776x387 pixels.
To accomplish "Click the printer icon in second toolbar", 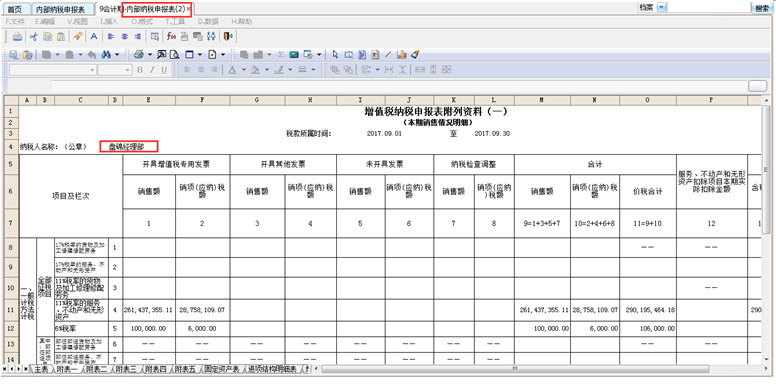I will (139, 54).
